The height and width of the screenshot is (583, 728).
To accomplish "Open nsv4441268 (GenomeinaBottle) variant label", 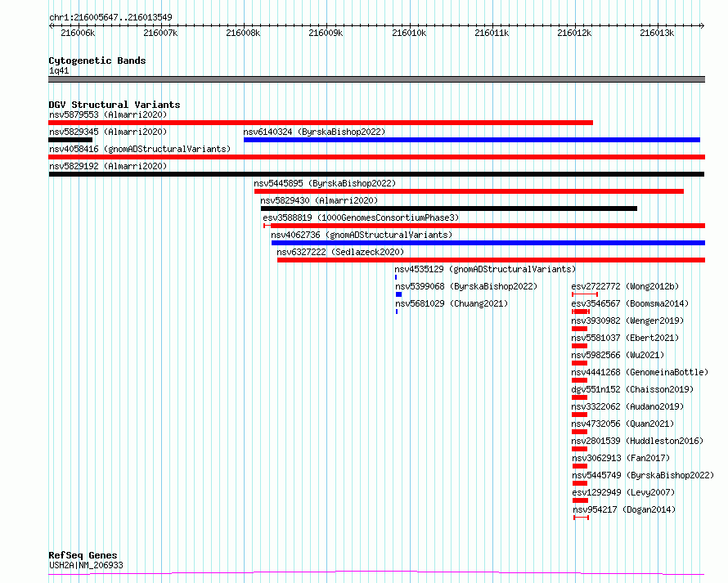I will tap(640, 372).
